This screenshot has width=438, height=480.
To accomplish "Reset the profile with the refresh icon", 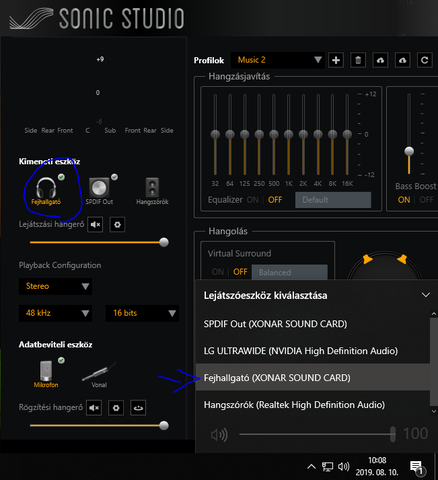I will click(x=425, y=60).
